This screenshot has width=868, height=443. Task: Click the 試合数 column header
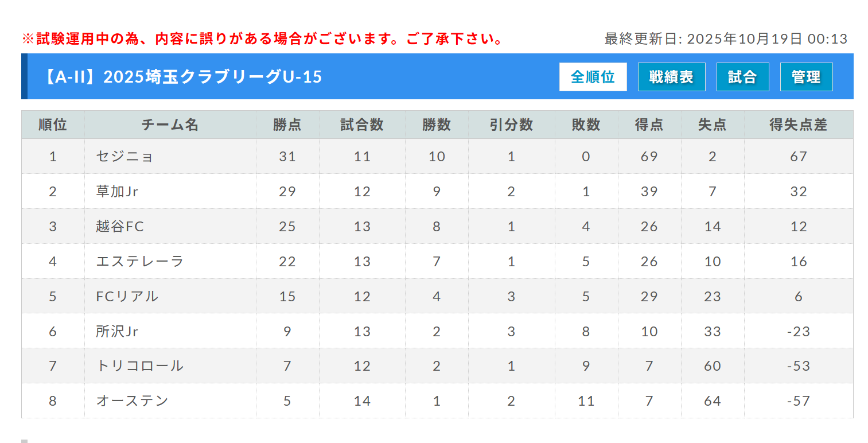362,125
